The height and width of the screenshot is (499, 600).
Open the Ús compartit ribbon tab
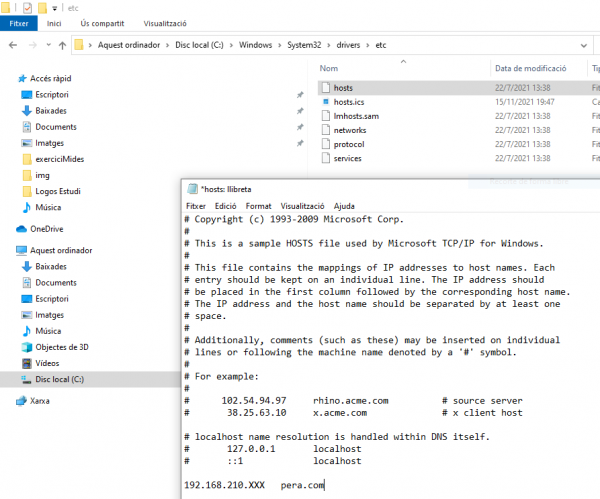(x=102, y=23)
